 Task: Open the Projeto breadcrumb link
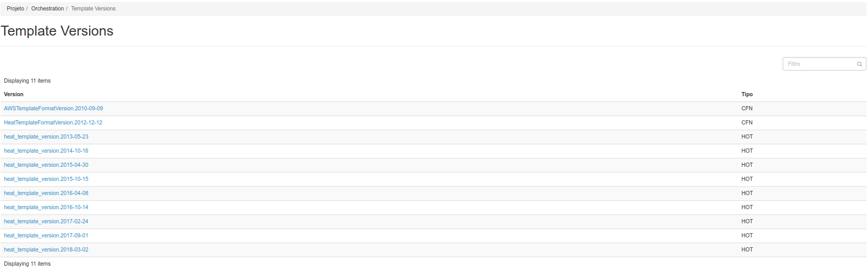(x=15, y=8)
